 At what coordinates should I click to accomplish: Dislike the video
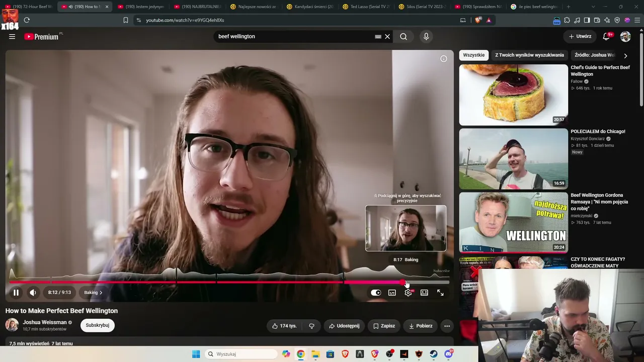[x=311, y=326]
